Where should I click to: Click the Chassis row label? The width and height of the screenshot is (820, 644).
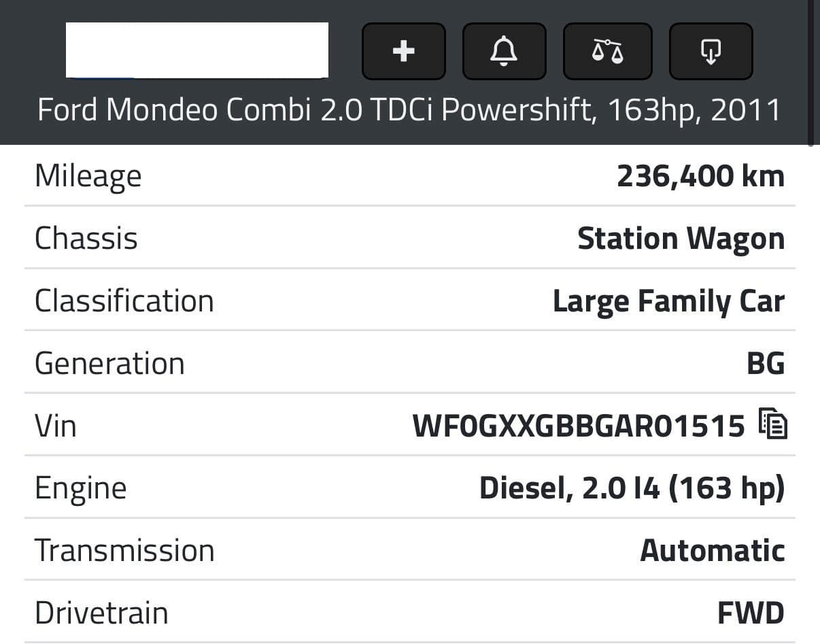pos(86,239)
